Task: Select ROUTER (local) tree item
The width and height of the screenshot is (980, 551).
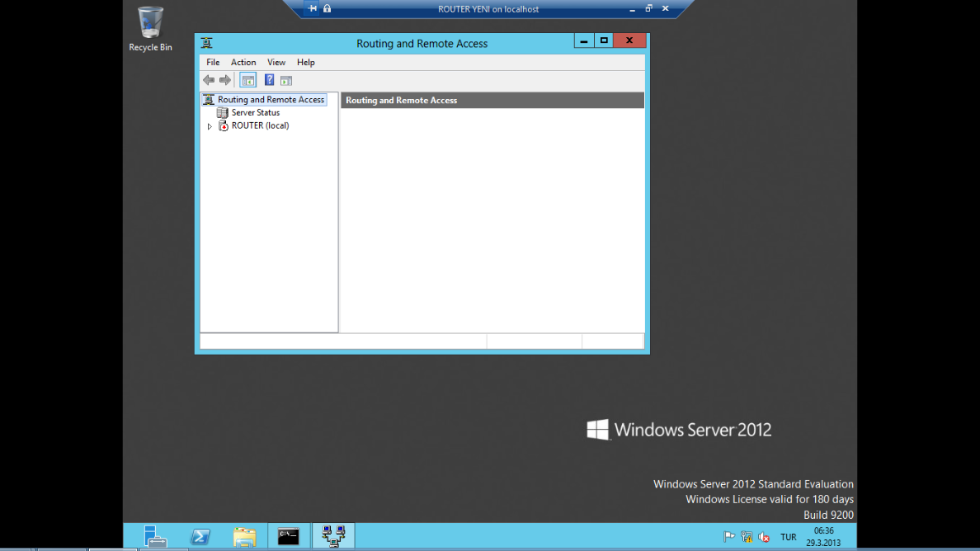Action: tap(259, 125)
